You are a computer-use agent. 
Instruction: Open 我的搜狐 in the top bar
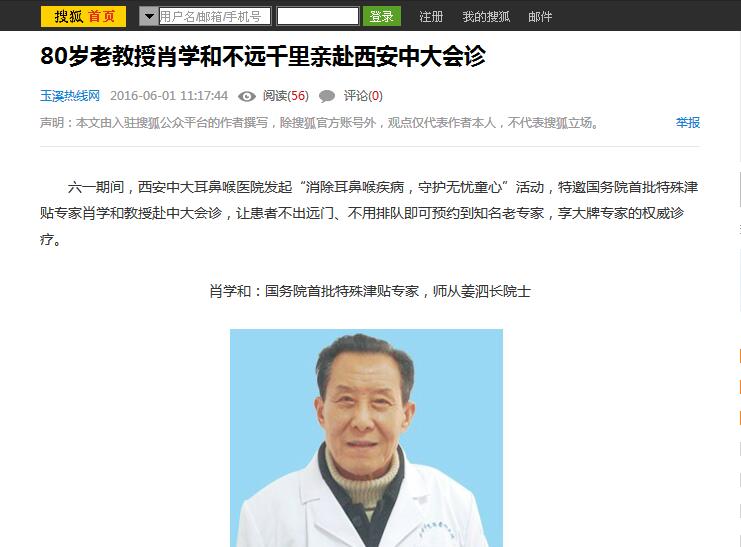(x=486, y=17)
